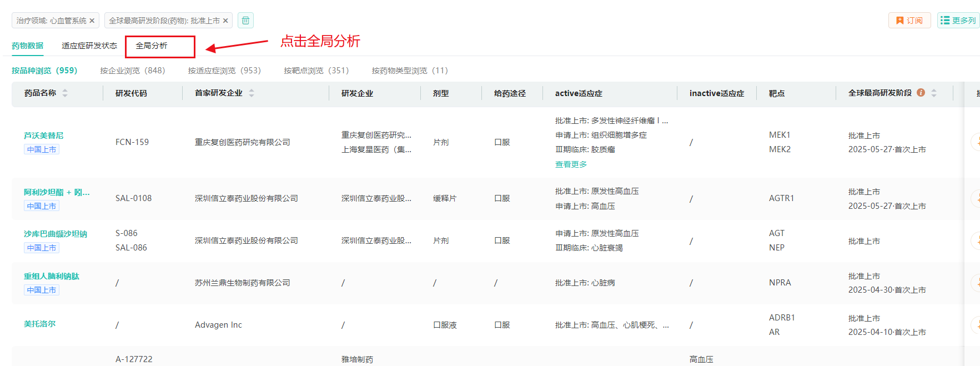Click target MEK1 cell
This screenshot has height=366, width=980.
pyautogui.click(x=780, y=135)
